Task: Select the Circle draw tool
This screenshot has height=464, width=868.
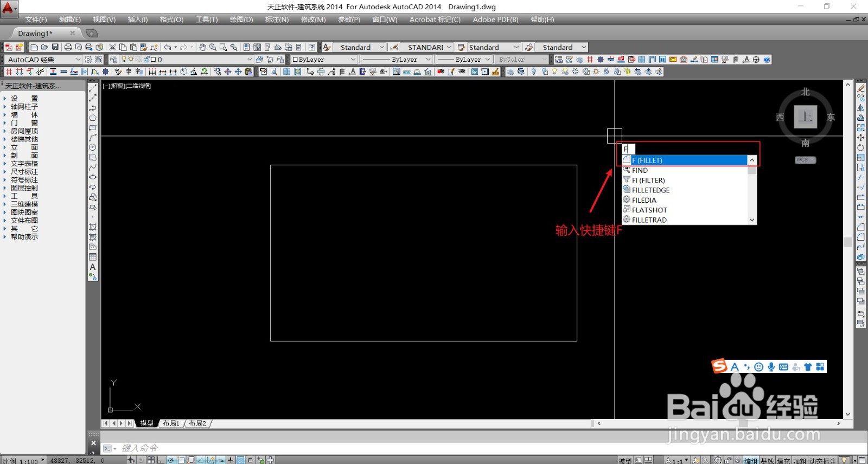Action: click(93, 147)
